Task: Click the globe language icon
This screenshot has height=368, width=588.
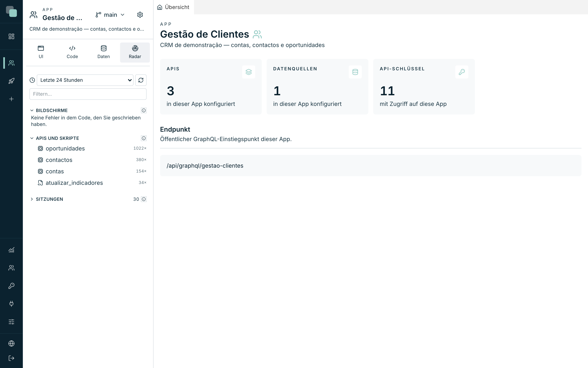Action: 11,343
